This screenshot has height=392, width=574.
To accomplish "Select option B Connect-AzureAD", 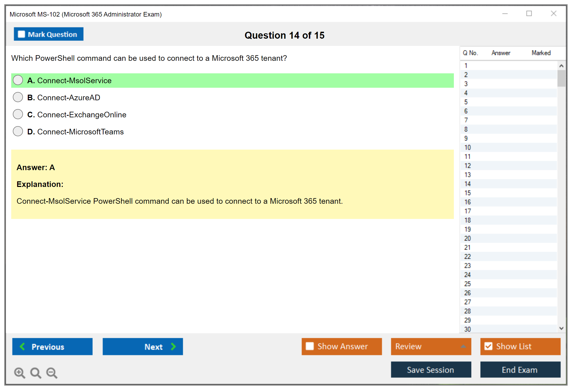I will pyautogui.click(x=18, y=97).
